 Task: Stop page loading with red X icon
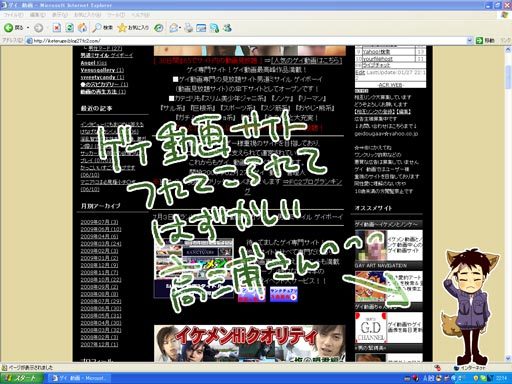point(57,28)
